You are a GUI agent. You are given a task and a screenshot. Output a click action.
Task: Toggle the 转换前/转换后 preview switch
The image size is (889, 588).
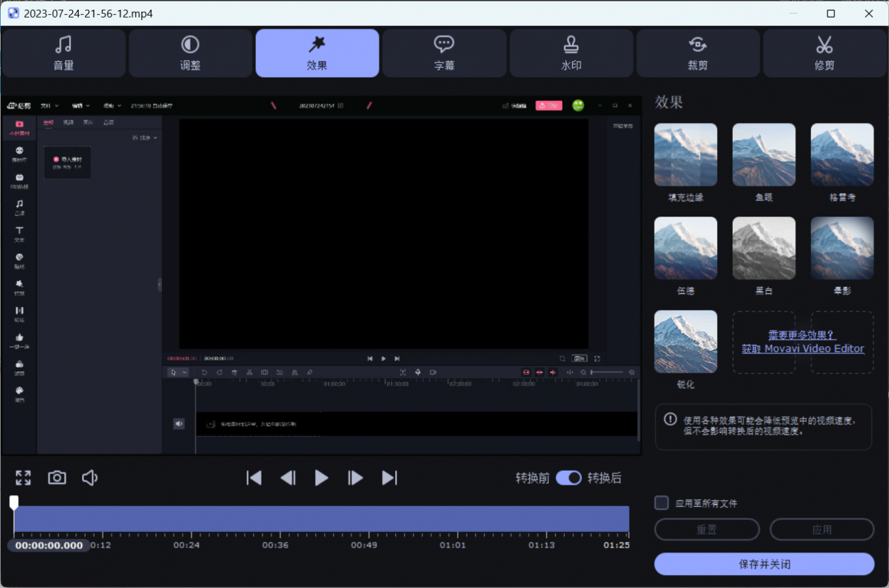(569, 478)
